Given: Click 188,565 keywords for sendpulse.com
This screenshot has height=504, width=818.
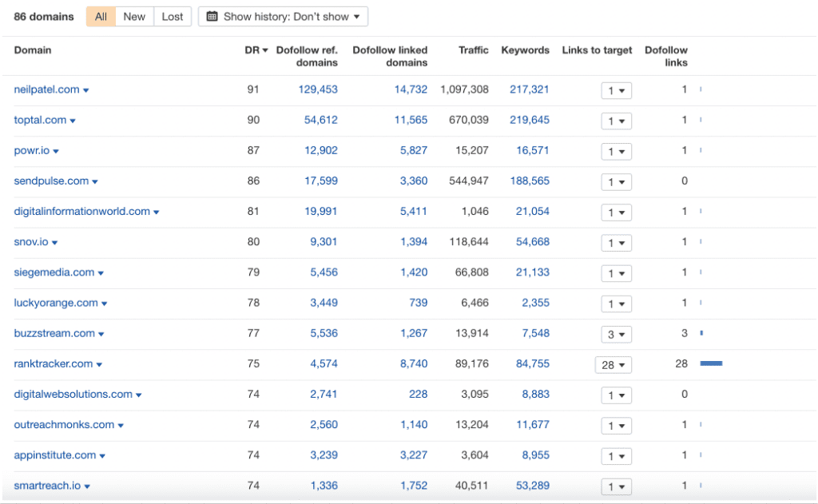Looking at the screenshot, I should (x=530, y=181).
